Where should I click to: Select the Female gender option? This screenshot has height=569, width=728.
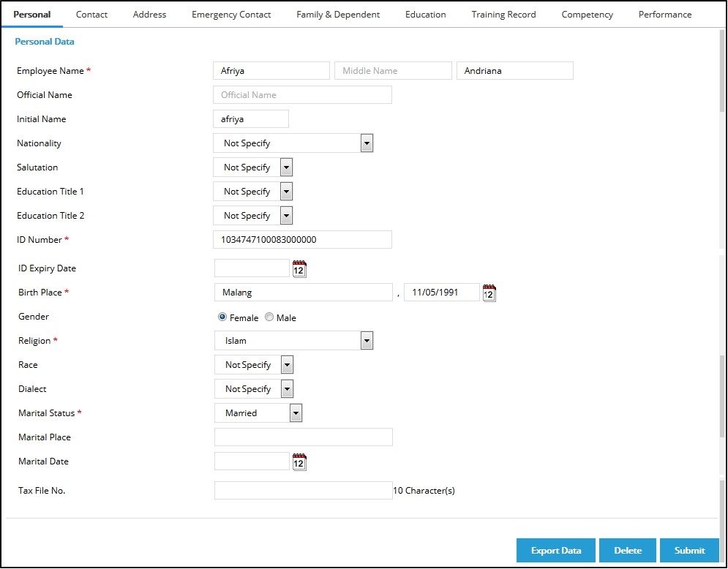pyautogui.click(x=222, y=317)
